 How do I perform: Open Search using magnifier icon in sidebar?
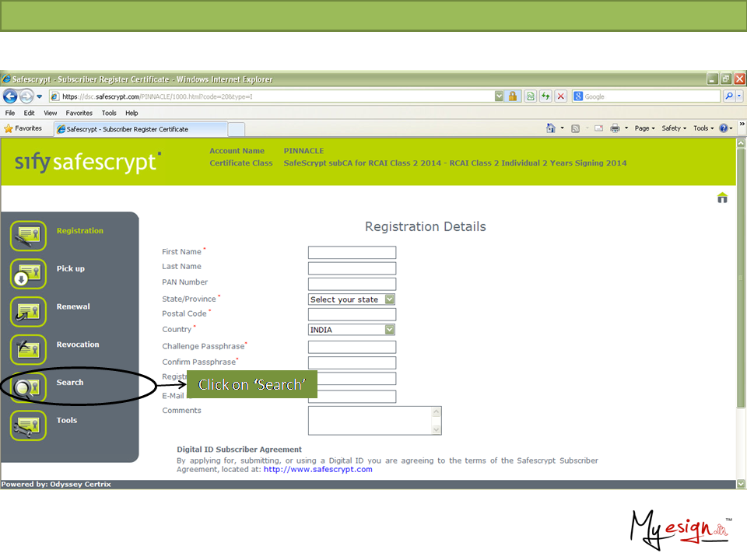pyautogui.click(x=29, y=387)
